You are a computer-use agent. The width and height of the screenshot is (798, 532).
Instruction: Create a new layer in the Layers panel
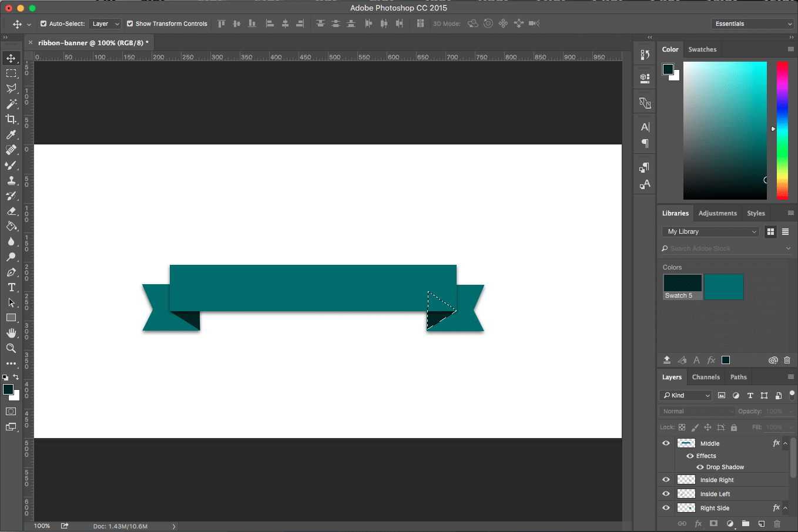pos(761,523)
